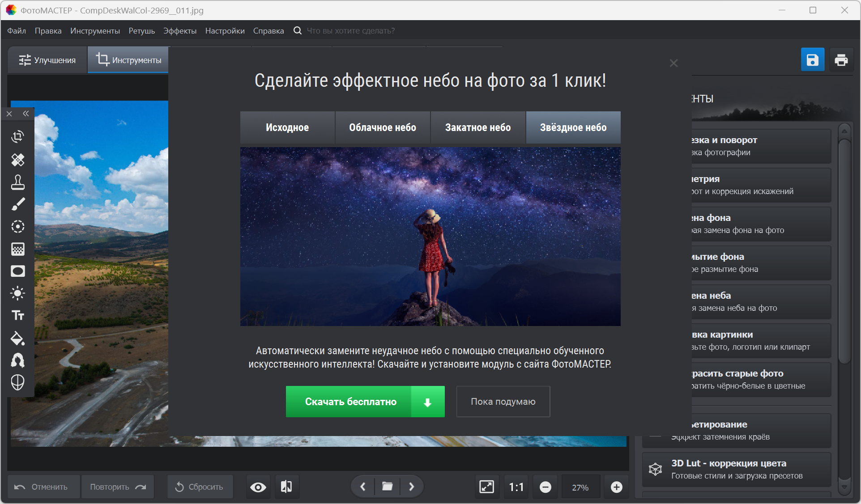This screenshot has width=861, height=504.
Task: Open the text tool icon
Action: coord(18,316)
